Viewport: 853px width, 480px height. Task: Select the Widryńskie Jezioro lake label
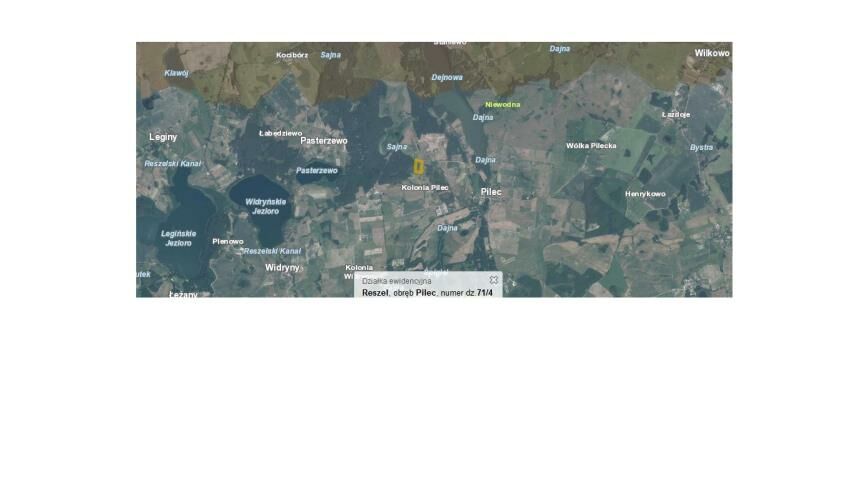coord(265,206)
